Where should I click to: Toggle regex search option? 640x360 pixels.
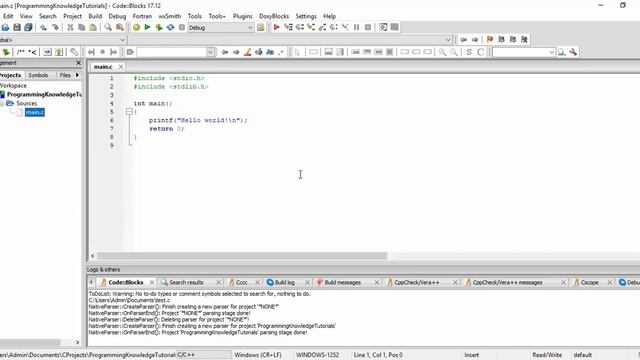coord(281,52)
